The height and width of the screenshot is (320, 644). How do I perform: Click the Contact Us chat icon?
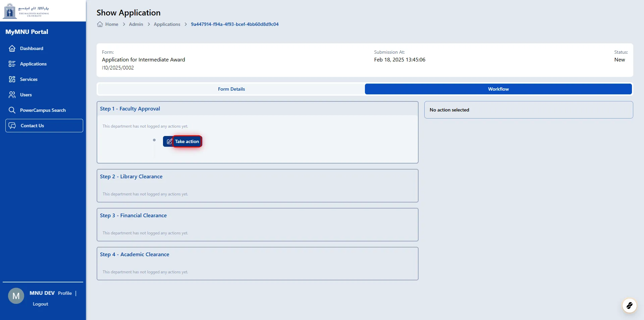click(12, 126)
